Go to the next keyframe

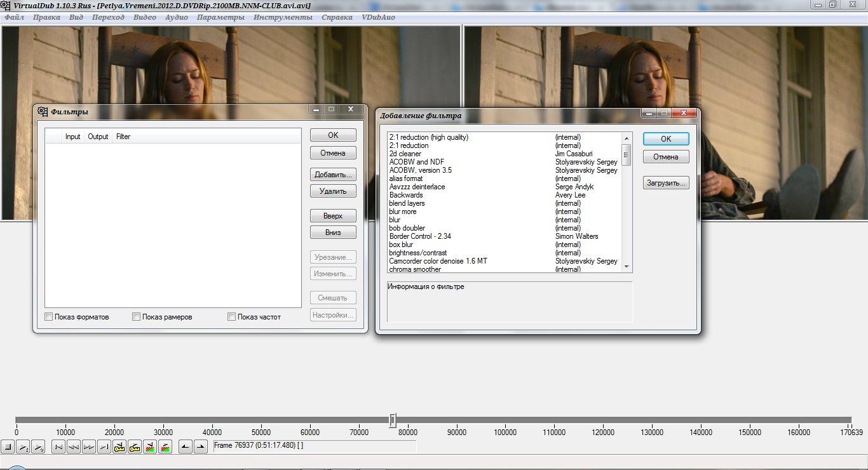[x=135, y=446]
